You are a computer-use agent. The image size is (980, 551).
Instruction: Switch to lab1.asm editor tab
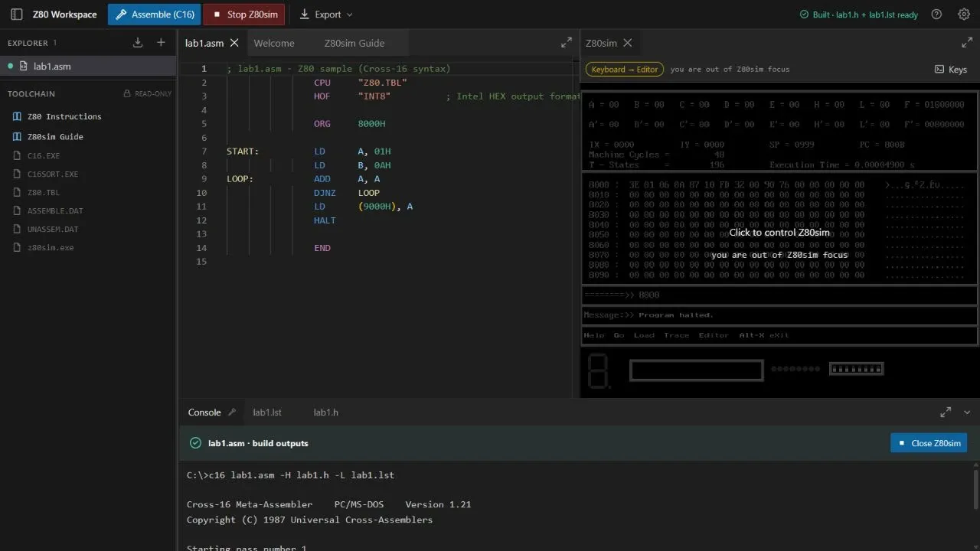click(x=204, y=43)
